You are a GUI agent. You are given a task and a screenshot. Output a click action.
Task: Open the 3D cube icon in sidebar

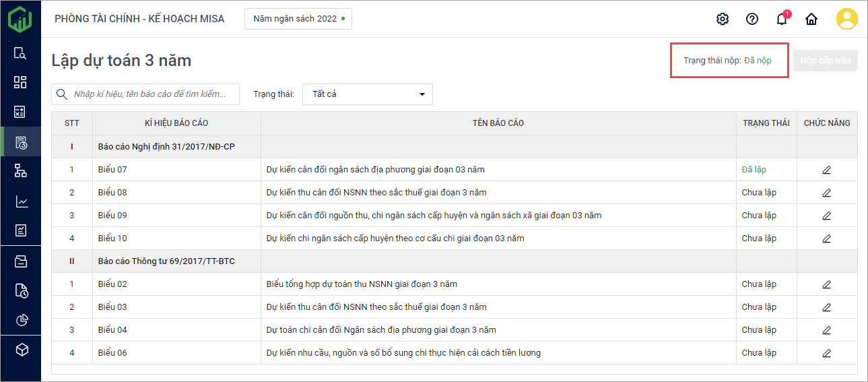coord(20,350)
